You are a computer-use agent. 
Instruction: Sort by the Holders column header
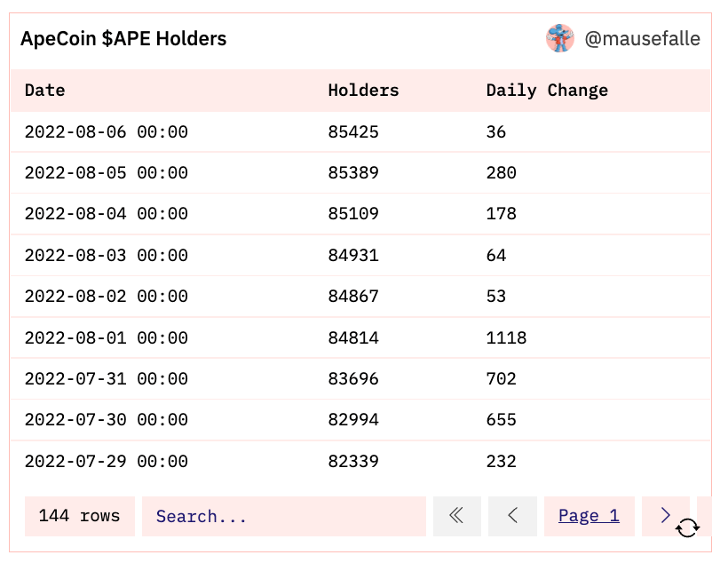tap(363, 91)
